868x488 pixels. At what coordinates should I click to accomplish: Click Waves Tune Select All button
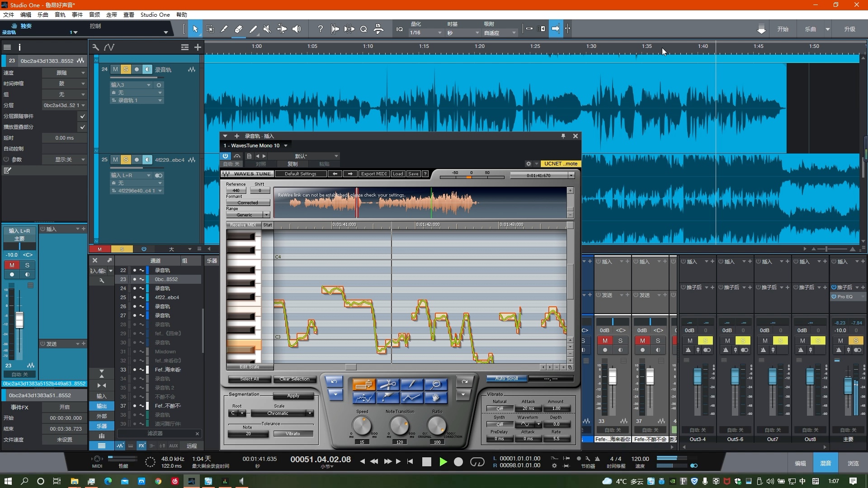point(250,379)
